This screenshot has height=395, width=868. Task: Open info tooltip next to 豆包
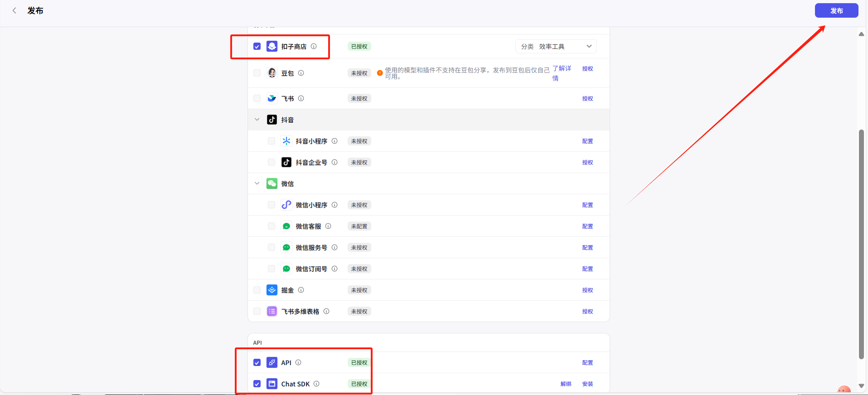pos(301,73)
